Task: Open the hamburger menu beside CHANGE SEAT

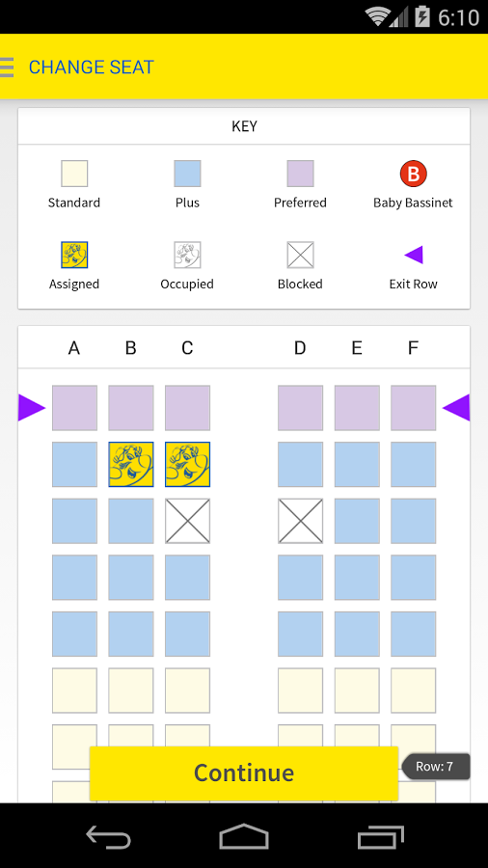Action: click(x=7, y=67)
